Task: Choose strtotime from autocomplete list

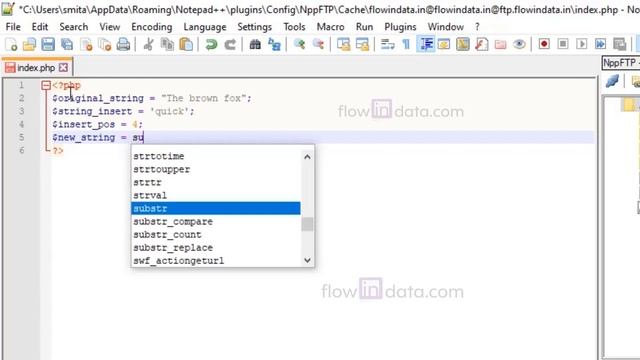Action: (x=216, y=156)
